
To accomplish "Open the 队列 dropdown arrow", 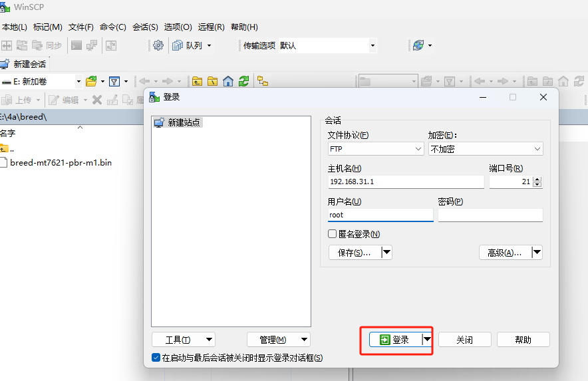I will pos(210,46).
